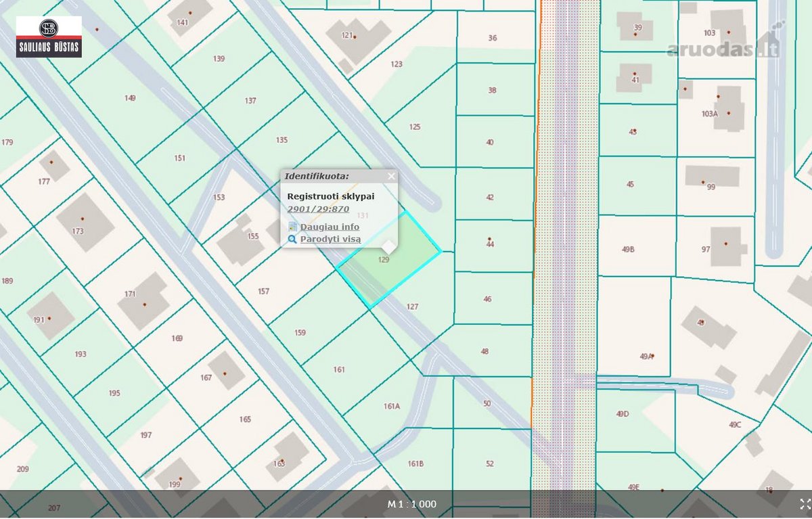812x519 pixels.
Task: Toggle fullscreen map view icon
Action: [x=805, y=503]
